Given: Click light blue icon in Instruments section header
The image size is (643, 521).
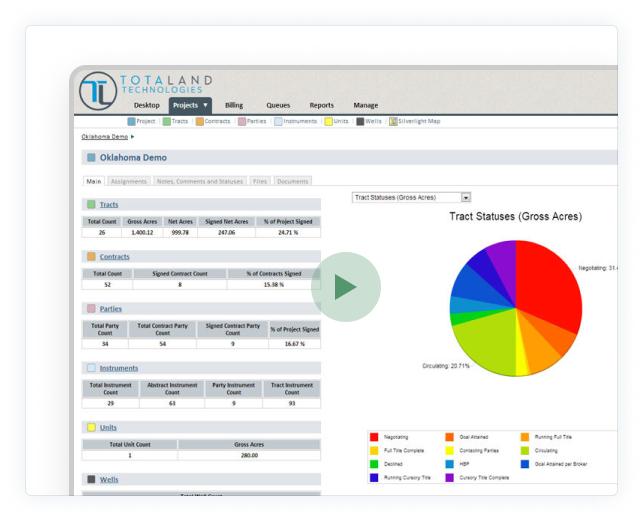Looking at the screenshot, I should coord(91,368).
